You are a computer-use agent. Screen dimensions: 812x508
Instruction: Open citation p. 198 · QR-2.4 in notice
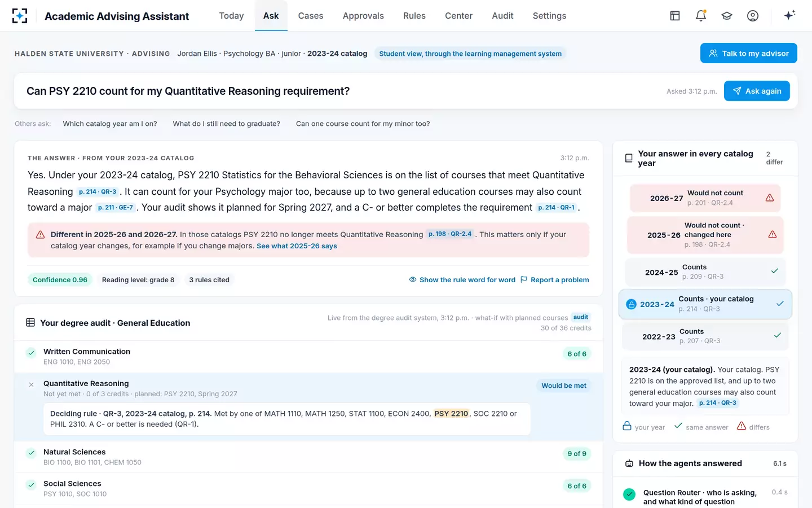[x=450, y=234]
